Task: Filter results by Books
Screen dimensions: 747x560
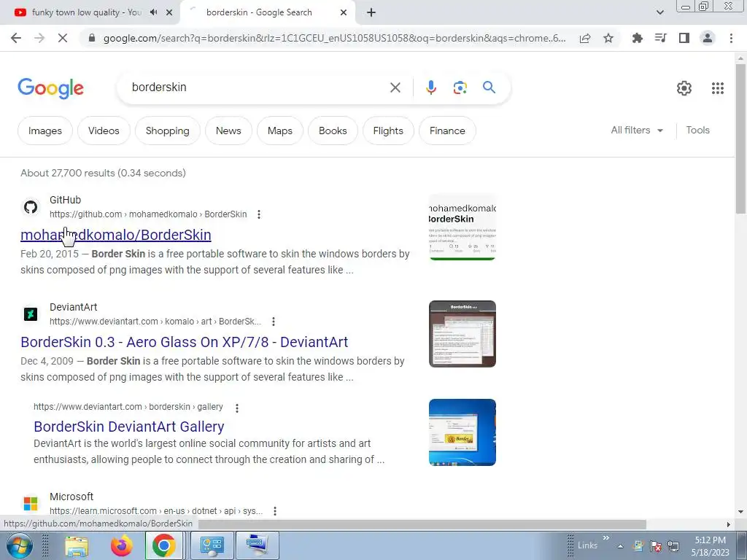Action: click(333, 131)
